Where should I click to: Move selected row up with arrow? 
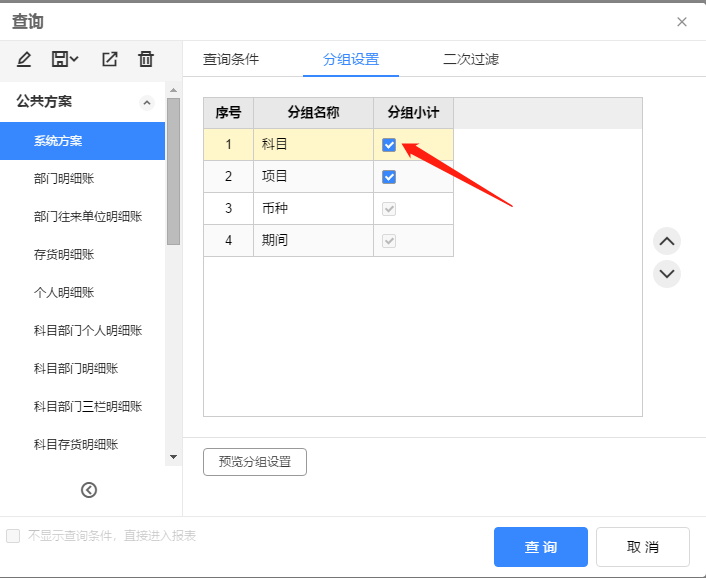pos(667,241)
